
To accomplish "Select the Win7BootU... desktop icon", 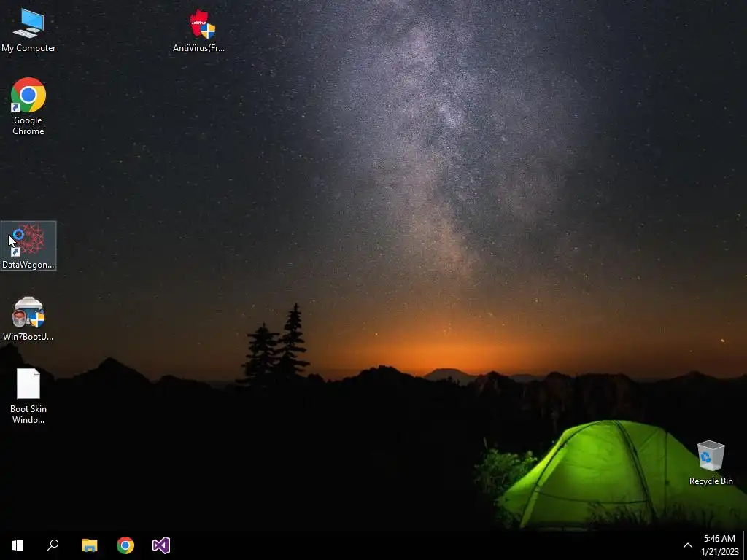I will coord(28,319).
